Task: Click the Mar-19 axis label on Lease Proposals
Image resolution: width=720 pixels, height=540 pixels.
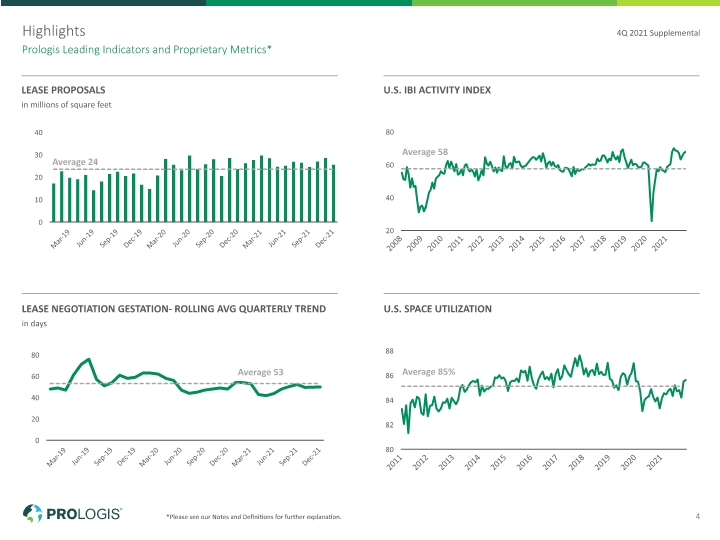Action: (x=60, y=239)
